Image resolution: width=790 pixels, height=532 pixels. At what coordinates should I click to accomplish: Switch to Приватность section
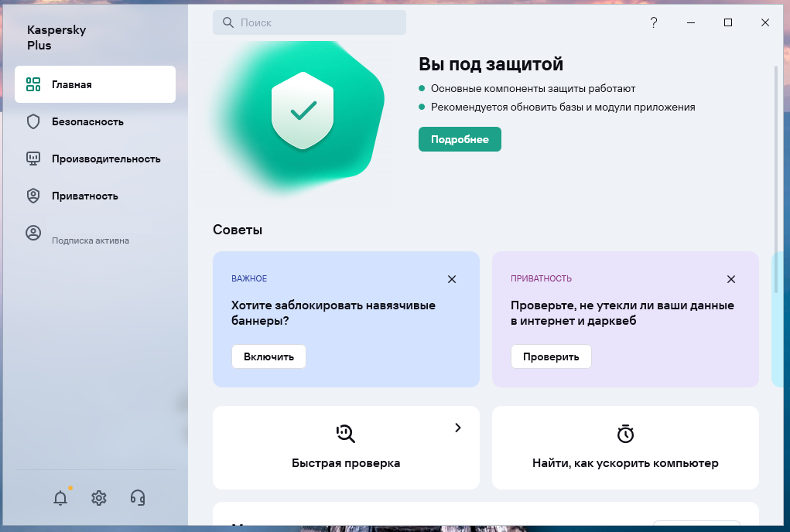(x=84, y=196)
